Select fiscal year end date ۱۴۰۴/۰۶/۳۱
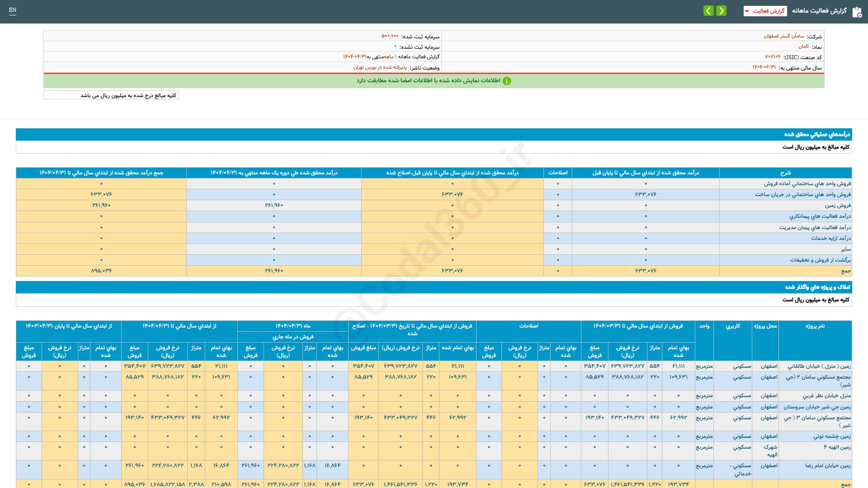Image resolution: width=868 pixels, height=488 pixels. pyautogui.click(x=764, y=67)
